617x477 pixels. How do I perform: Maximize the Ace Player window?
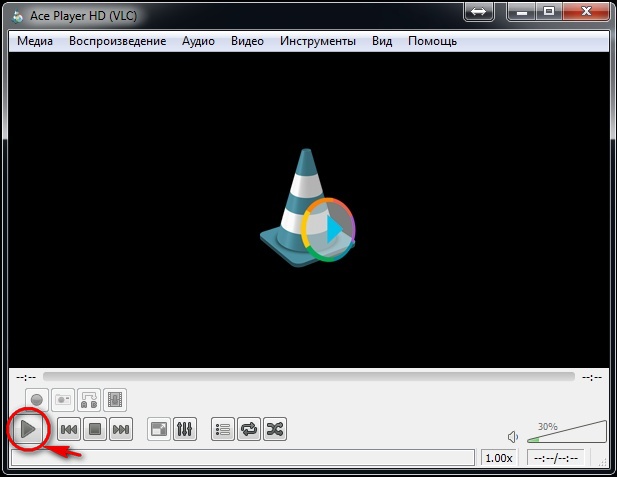(549, 12)
